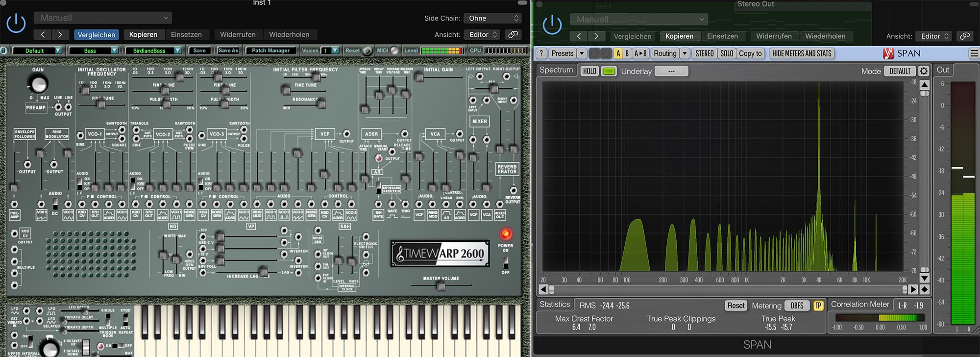Image resolution: width=980 pixels, height=357 pixels.
Task: Toggle the SPAN window power button
Action: click(552, 25)
